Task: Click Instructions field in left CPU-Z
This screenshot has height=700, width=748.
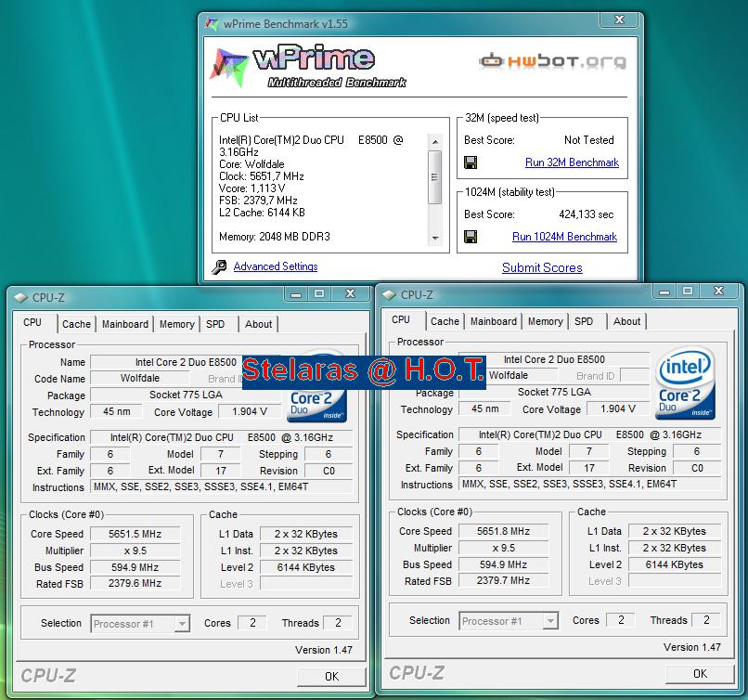Action: 222,486
